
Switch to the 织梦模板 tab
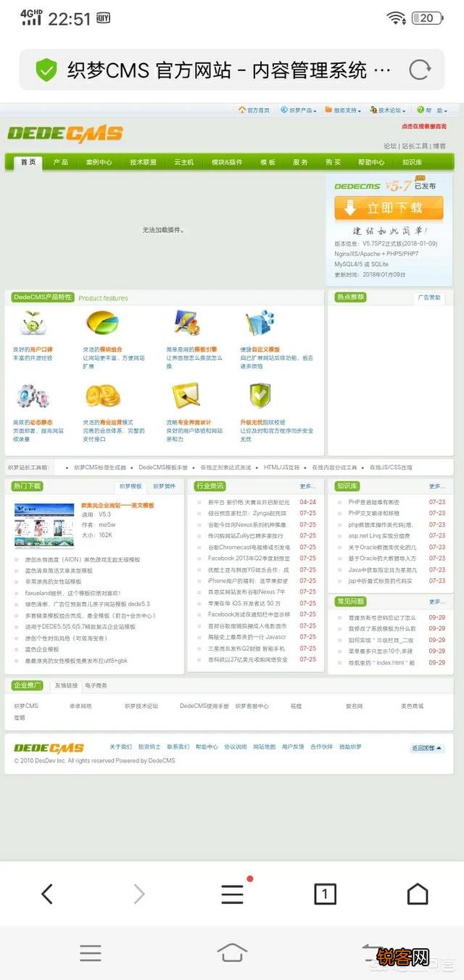130,486
